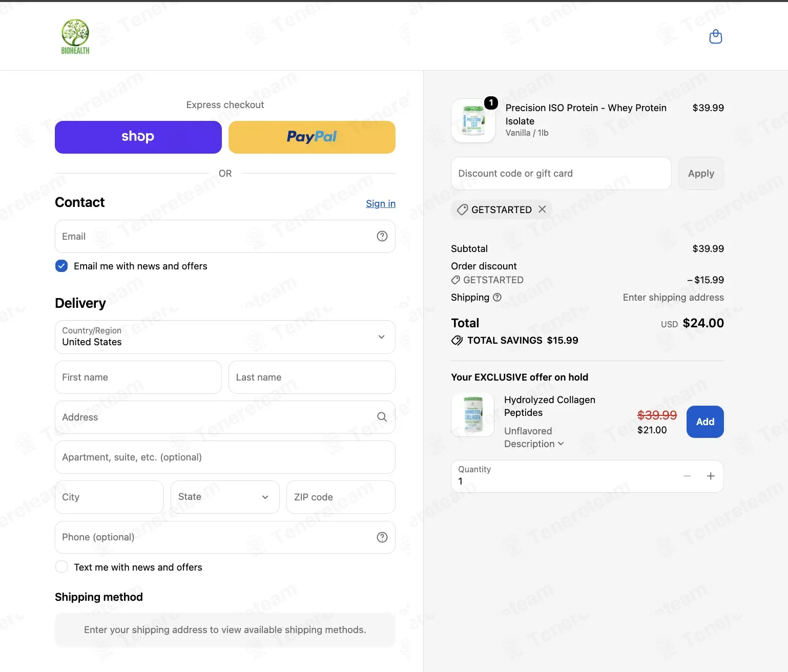Click the Your EXCLUSIVE offer on hold heading

pyautogui.click(x=520, y=377)
